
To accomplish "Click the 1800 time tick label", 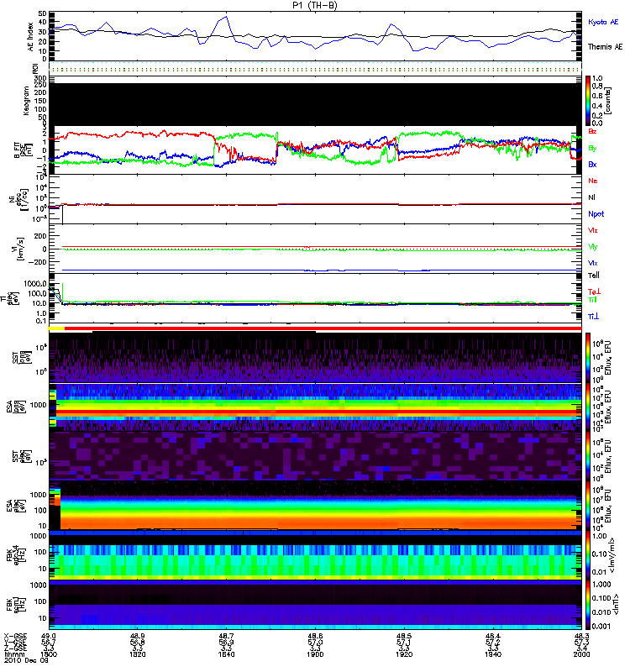I will point(49,654).
